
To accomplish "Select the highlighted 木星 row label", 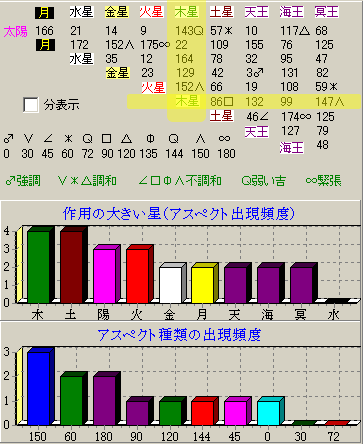I will [187, 101].
